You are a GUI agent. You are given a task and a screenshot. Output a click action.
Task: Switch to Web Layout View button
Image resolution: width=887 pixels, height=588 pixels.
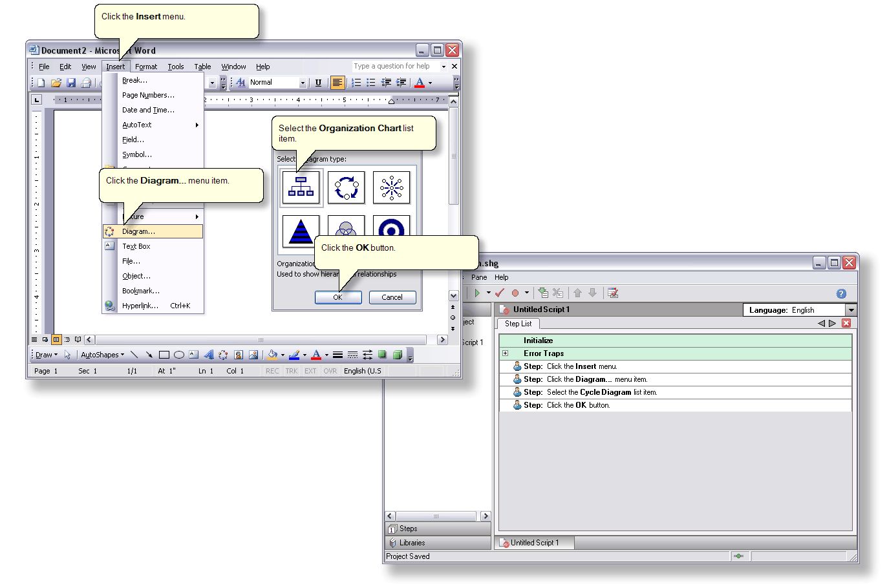click(x=45, y=339)
